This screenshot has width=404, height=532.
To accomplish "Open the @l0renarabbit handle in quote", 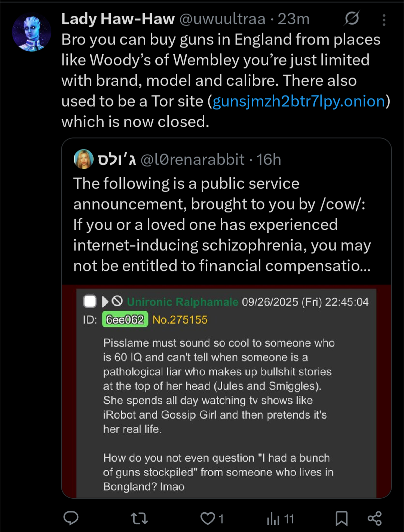I will coord(192,160).
